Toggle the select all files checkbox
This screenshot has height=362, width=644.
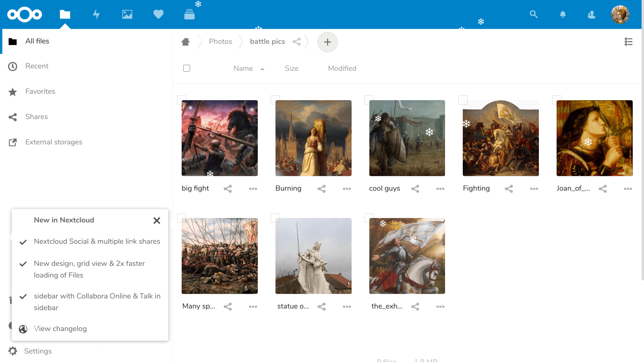(186, 68)
